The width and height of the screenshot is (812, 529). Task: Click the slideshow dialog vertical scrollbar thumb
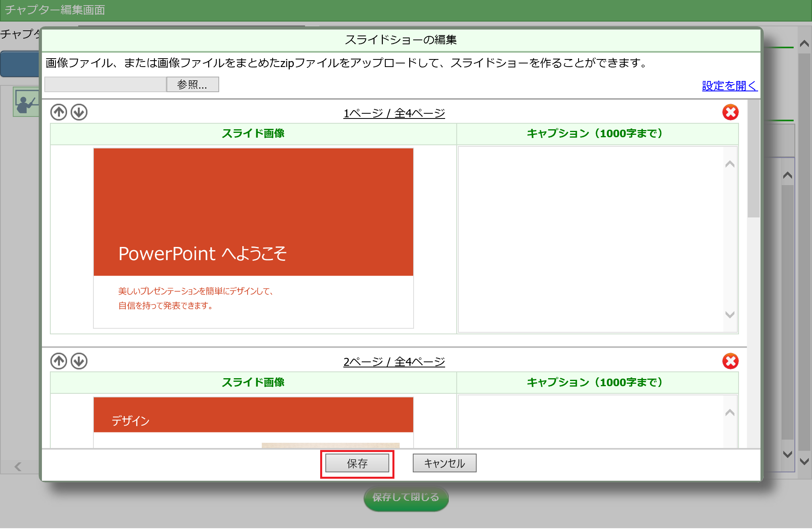[x=754, y=159]
